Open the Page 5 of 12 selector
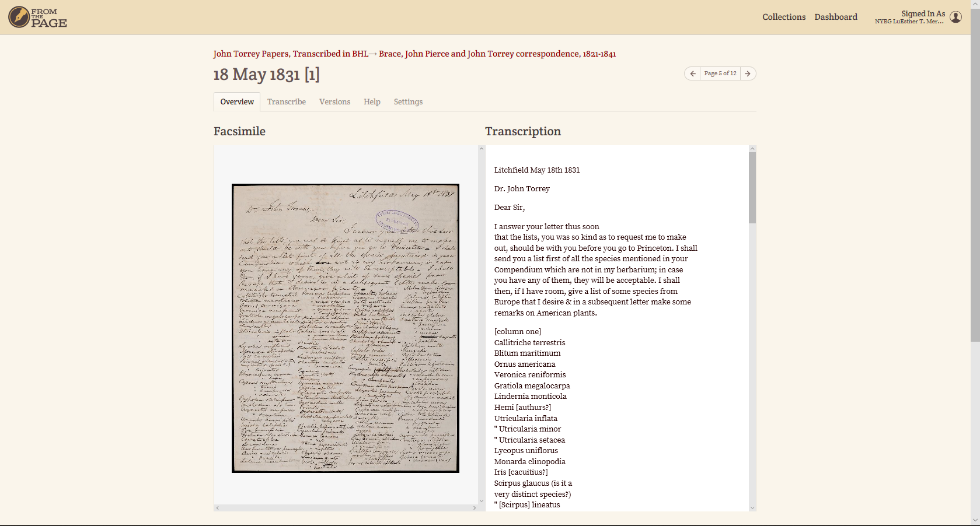 (720, 73)
